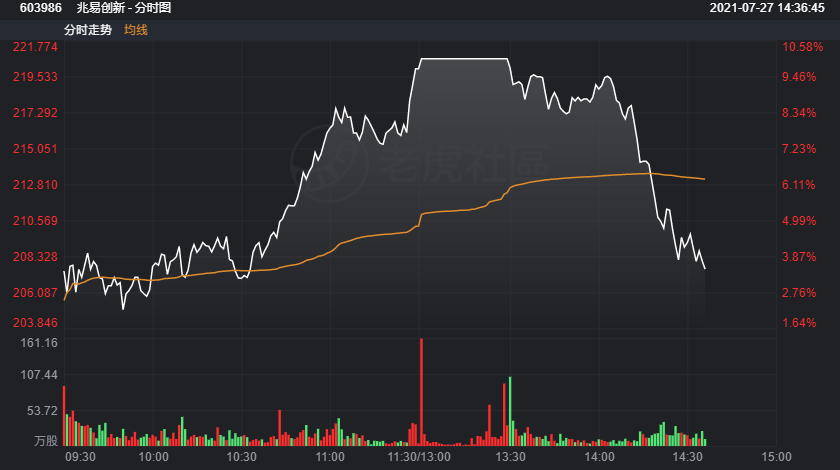Click percent label 1.64%

coord(799,323)
